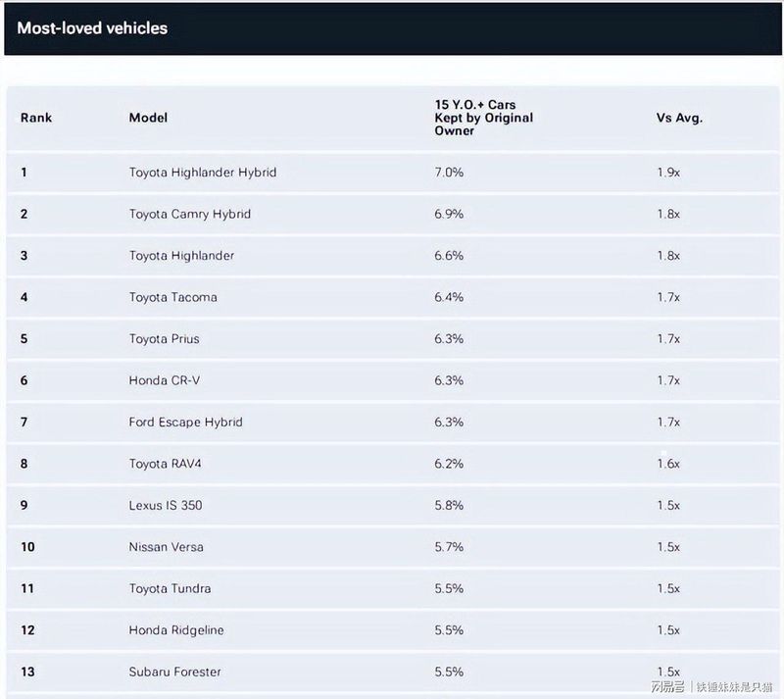Select the "Vs Avg." column header
This screenshot has width=784, height=699.
pyautogui.click(x=679, y=118)
